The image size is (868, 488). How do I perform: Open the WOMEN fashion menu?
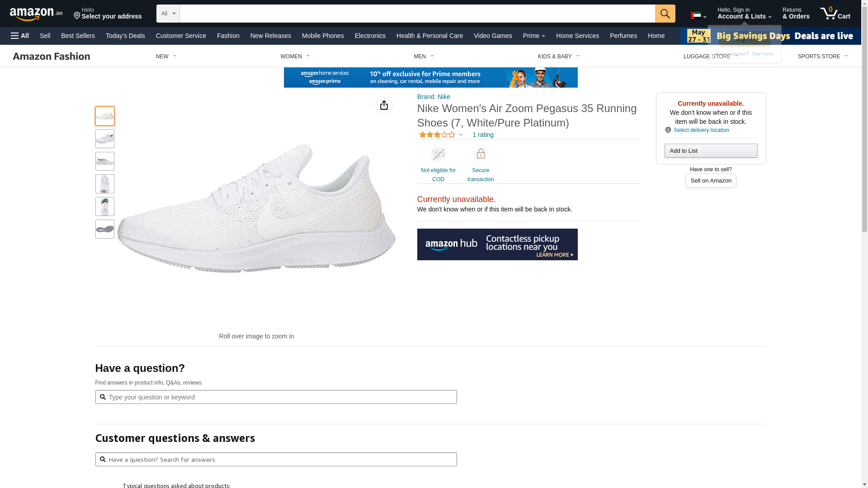pos(295,56)
